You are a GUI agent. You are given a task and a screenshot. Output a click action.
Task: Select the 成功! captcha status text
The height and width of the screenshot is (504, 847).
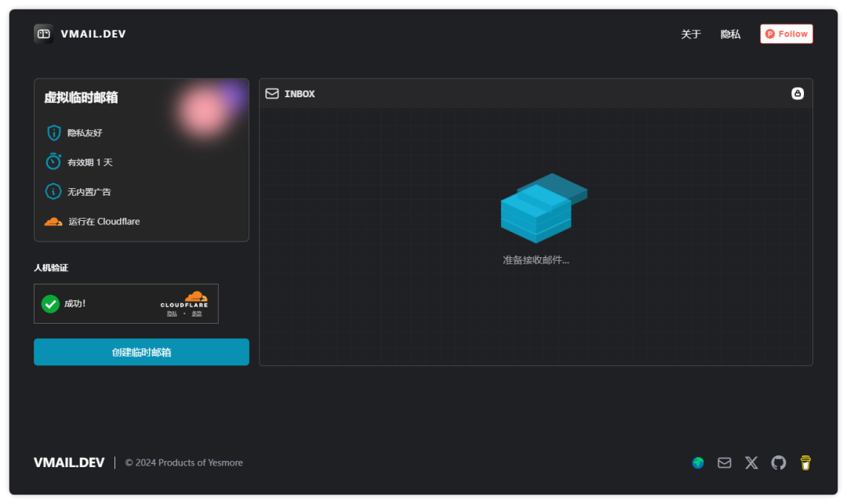75,304
